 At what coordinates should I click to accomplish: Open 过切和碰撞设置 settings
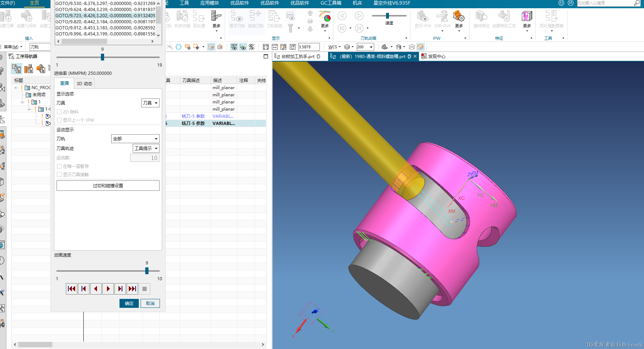[x=108, y=186]
